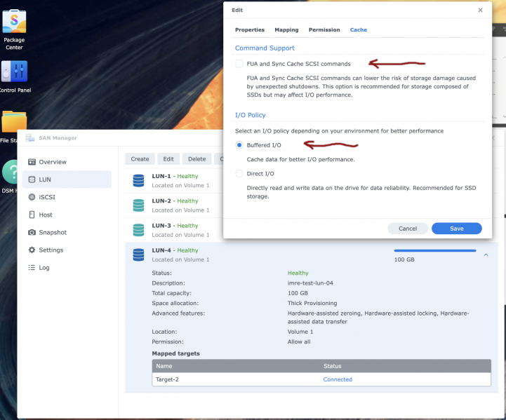
Task: Open File Station folder desktop icon
Action: [x=13, y=121]
